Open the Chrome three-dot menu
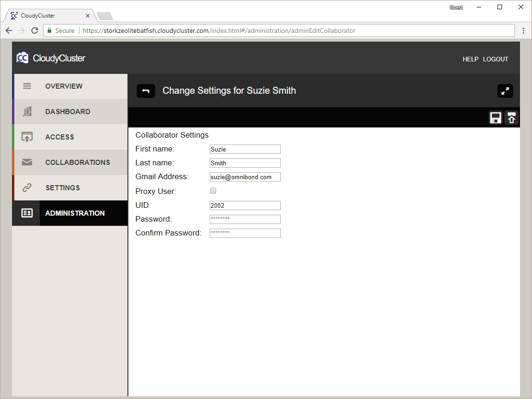532x399 pixels. (x=524, y=30)
